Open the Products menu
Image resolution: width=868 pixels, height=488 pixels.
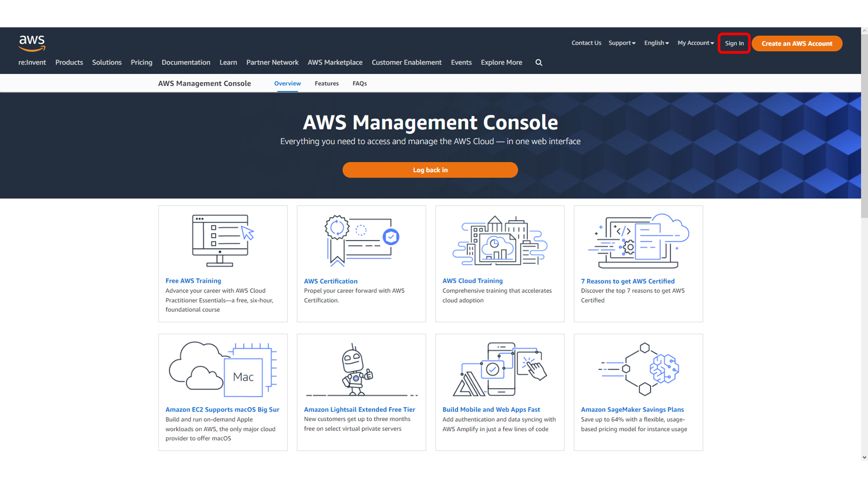[69, 63]
